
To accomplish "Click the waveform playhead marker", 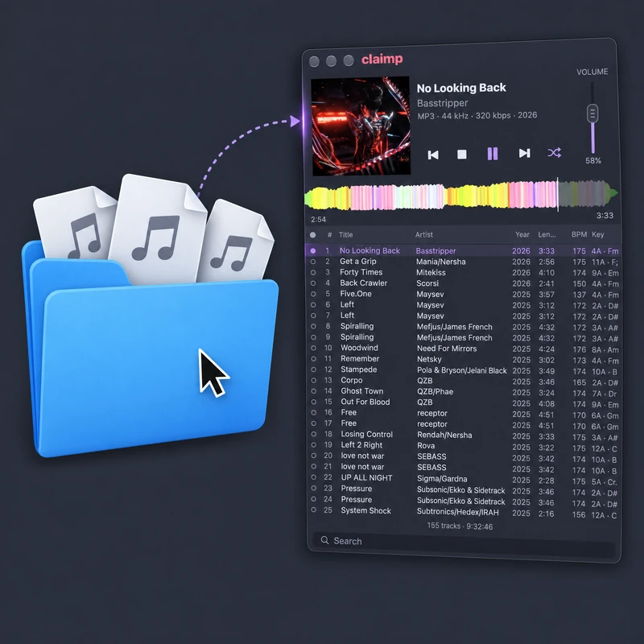I will tap(557, 195).
